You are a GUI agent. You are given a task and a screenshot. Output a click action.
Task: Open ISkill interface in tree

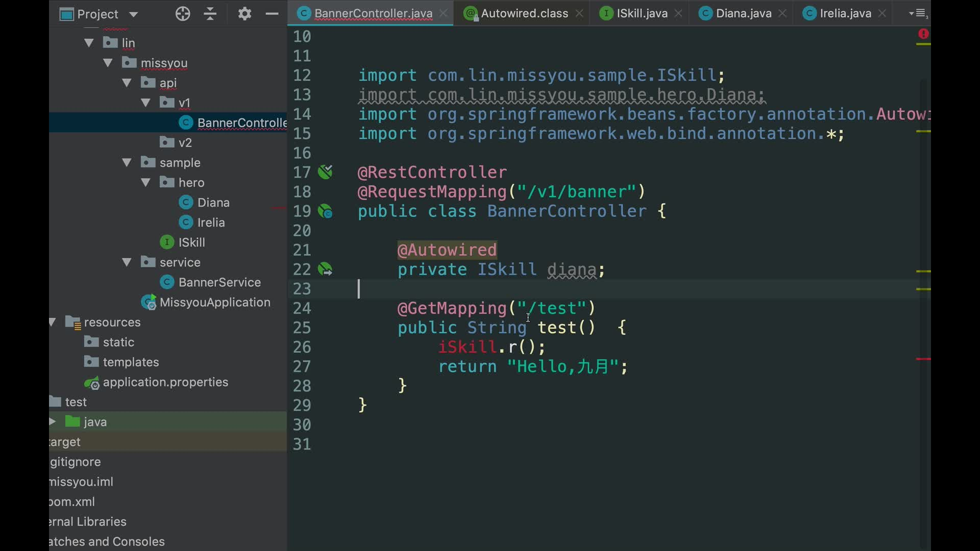point(191,242)
